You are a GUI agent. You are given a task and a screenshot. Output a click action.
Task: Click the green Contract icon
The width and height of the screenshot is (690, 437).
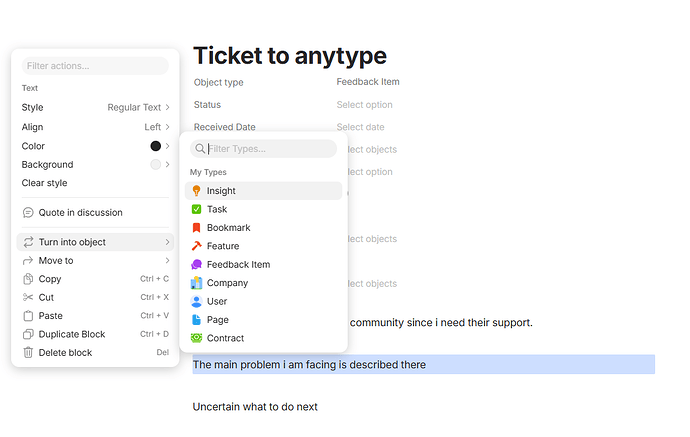coord(196,338)
